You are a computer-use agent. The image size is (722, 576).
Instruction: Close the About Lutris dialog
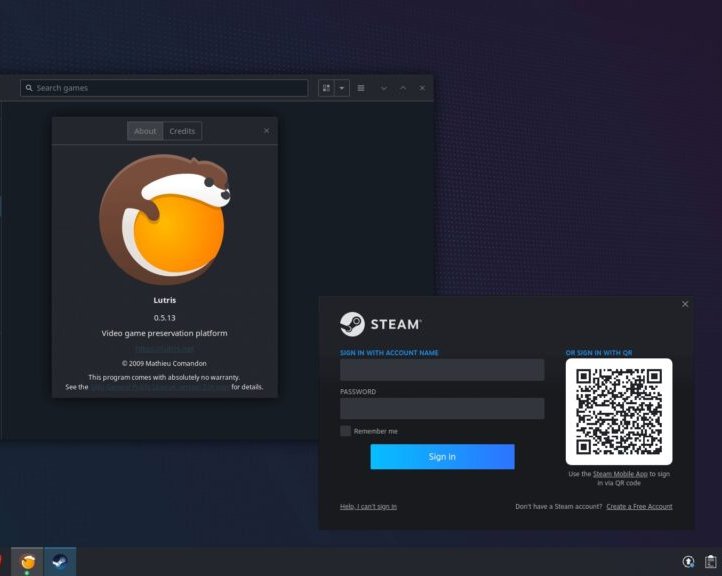pyautogui.click(x=267, y=131)
